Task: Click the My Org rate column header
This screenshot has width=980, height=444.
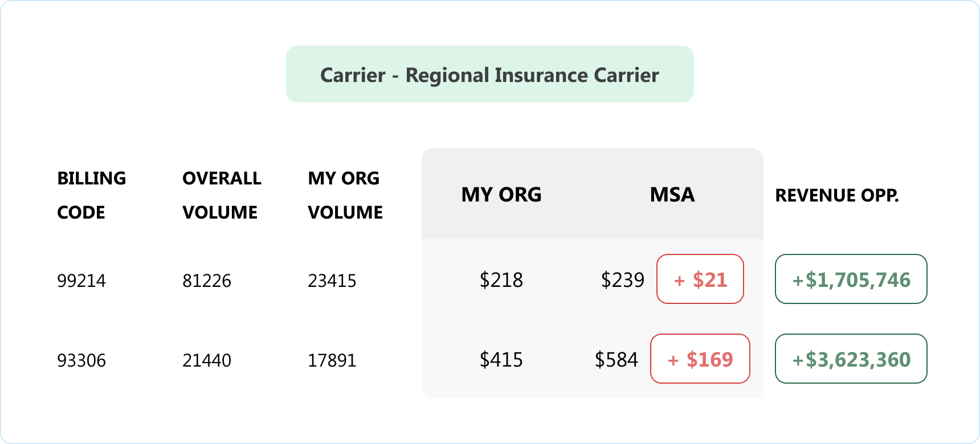Action: click(x=501, y=195)
